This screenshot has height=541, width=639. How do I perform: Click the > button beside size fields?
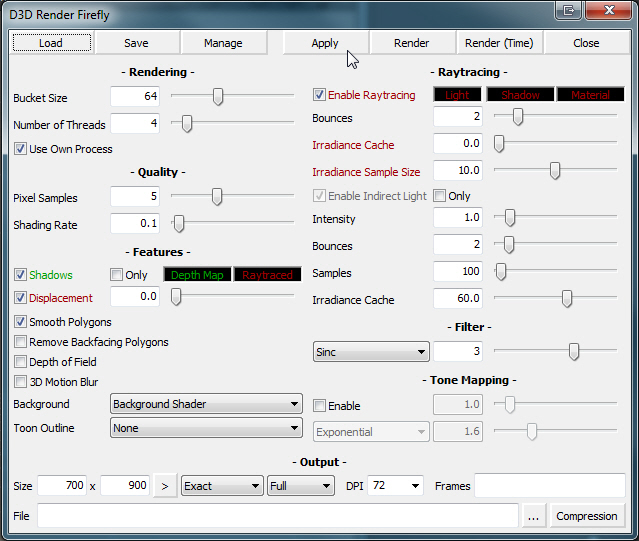(x=165, y=486)
